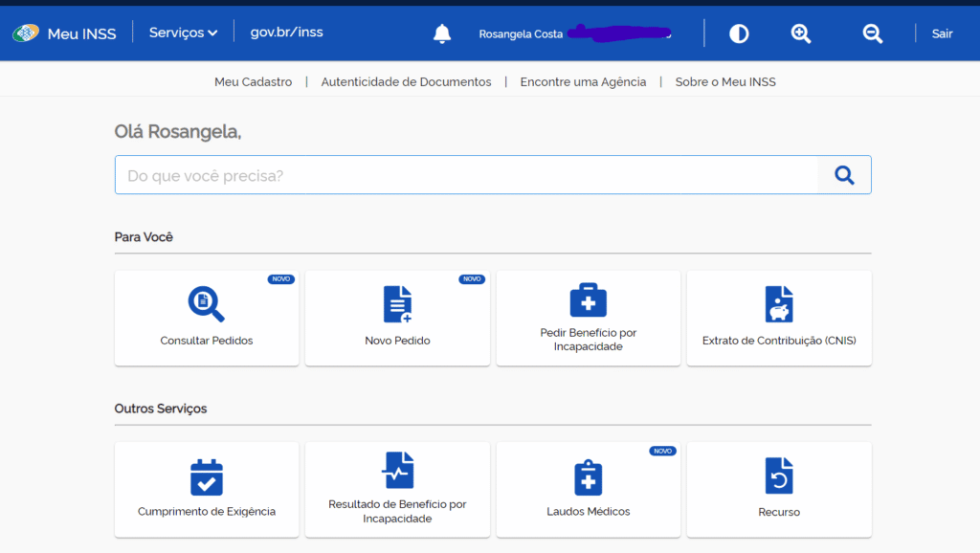This screenshot has width=980, height=553.
Task: Click the search magnifier button
Action: click(x=843, y=174)
